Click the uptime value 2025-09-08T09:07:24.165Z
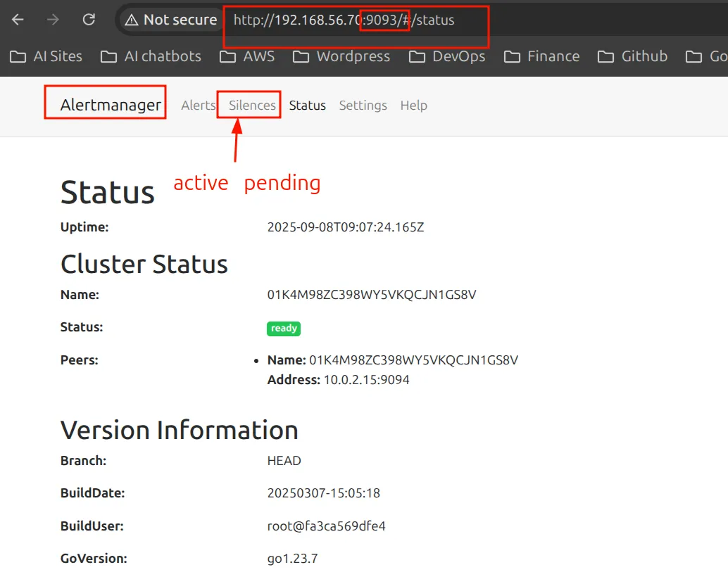This screenshot has height=572, width=728. point(346,227)
